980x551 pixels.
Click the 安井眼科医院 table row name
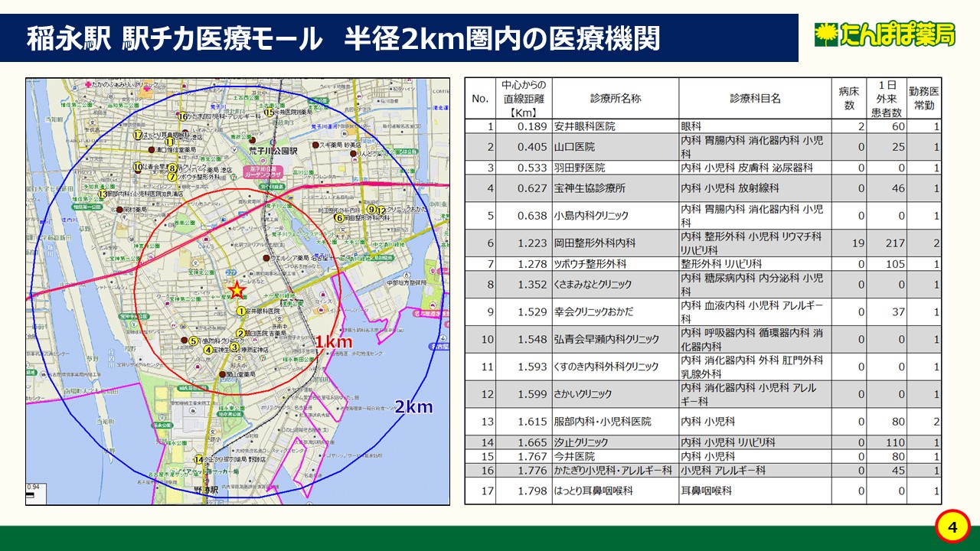pyautogui.click(x=585, y=126)
